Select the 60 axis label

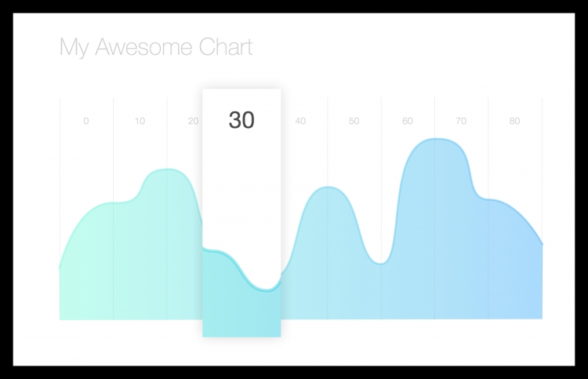pyautogui.click(x=408, y=121)
